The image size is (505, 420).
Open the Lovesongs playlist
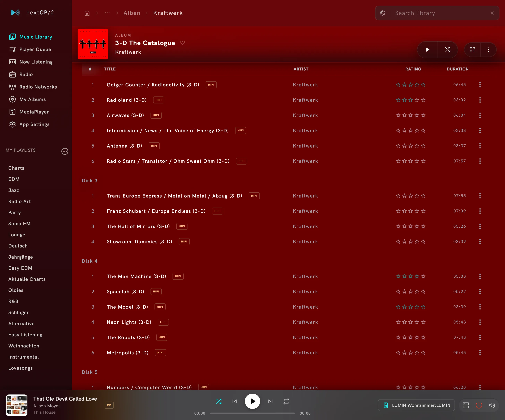pyautogui.click(x=21, y=368)
